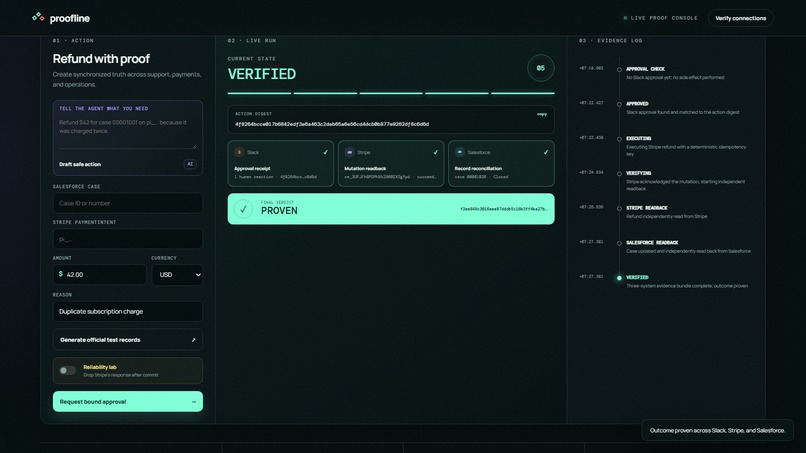Click the PROVEN final verdict text

279,211
